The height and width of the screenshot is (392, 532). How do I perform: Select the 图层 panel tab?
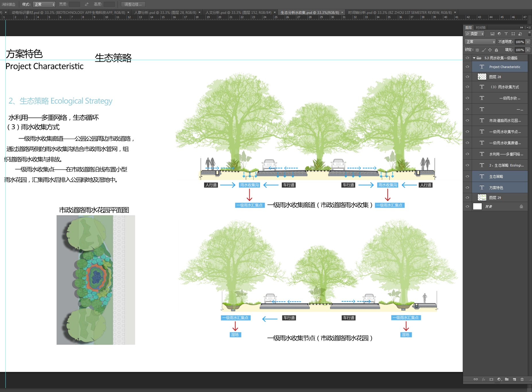[469, 28]
